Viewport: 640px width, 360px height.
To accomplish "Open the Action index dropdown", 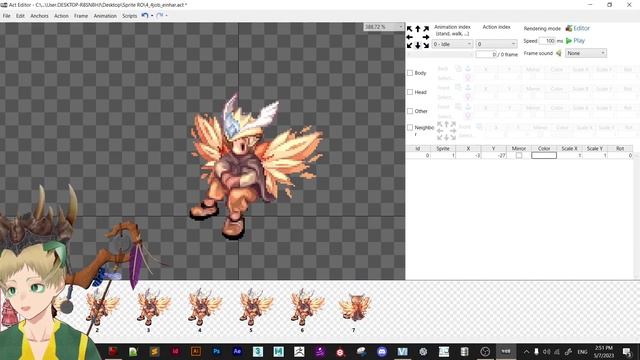I will tap(496, 44).
